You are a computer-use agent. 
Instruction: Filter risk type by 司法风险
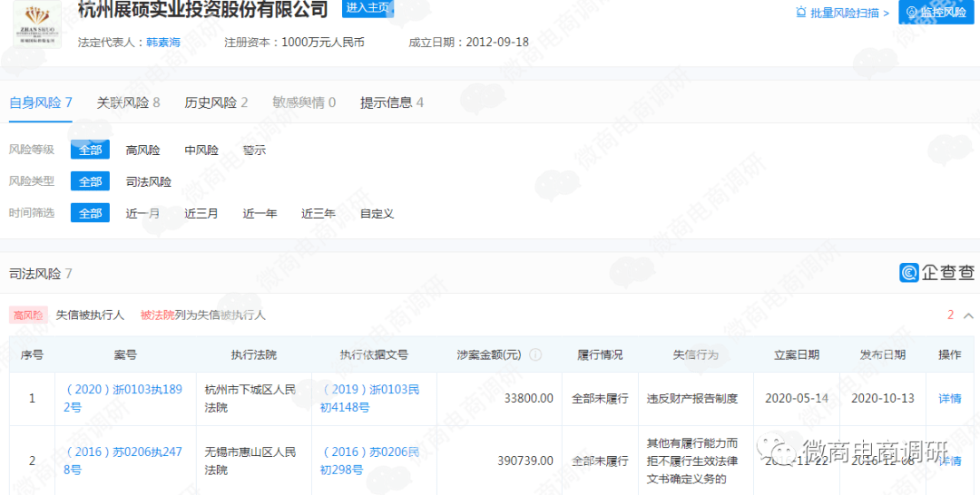(x=149, y=181)
